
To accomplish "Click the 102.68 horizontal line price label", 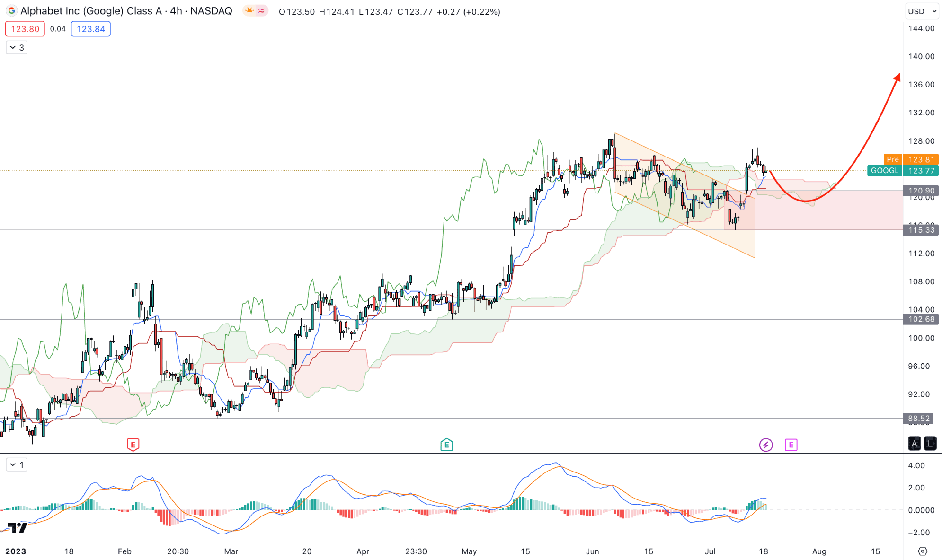I will (x=921, y=319).
